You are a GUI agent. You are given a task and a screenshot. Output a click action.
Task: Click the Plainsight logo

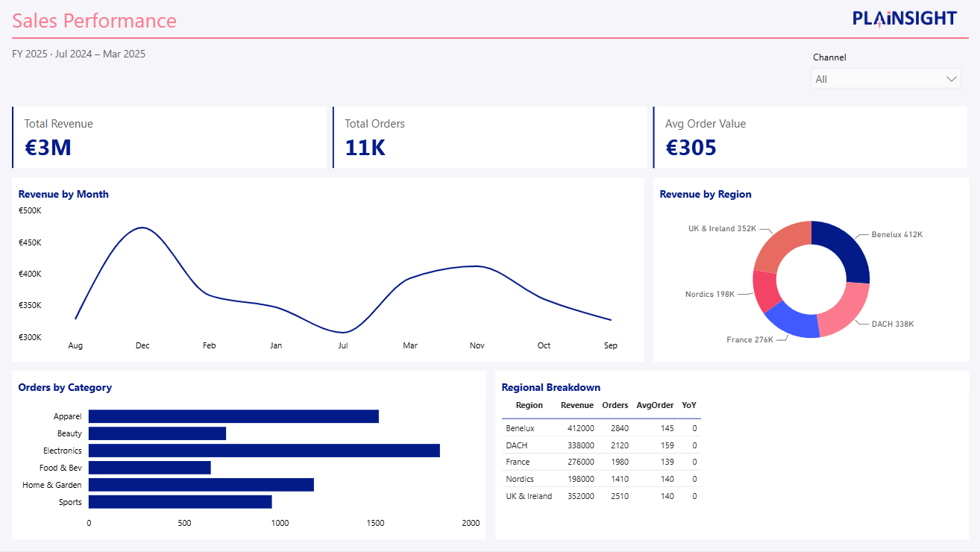(905, 18)
